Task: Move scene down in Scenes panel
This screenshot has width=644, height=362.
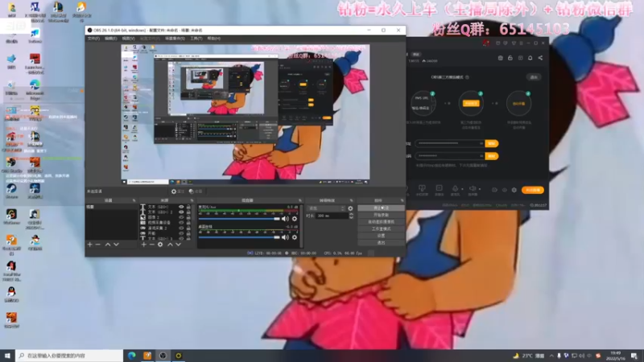Action: click(x=116, y=245)
